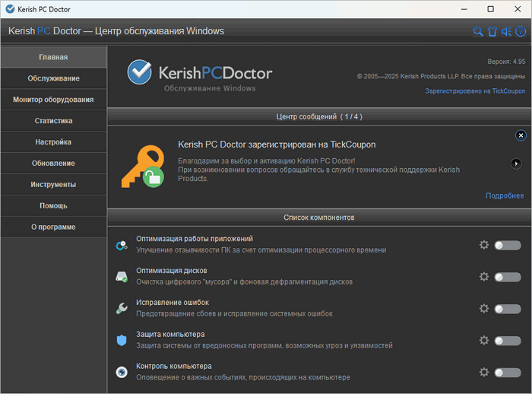Click the disk optimization drive icon

pyautogui.click(x=122, y=277)
